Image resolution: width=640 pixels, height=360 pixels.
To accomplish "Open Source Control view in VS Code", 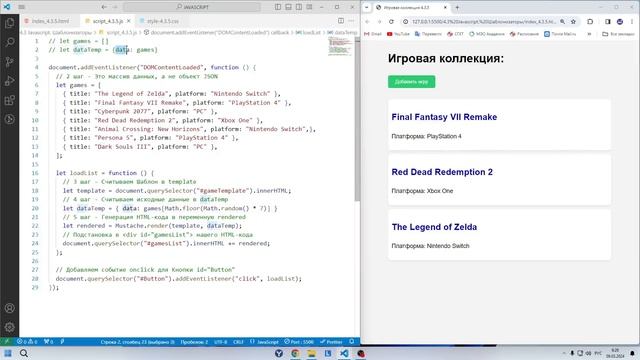I will (9, 62).
